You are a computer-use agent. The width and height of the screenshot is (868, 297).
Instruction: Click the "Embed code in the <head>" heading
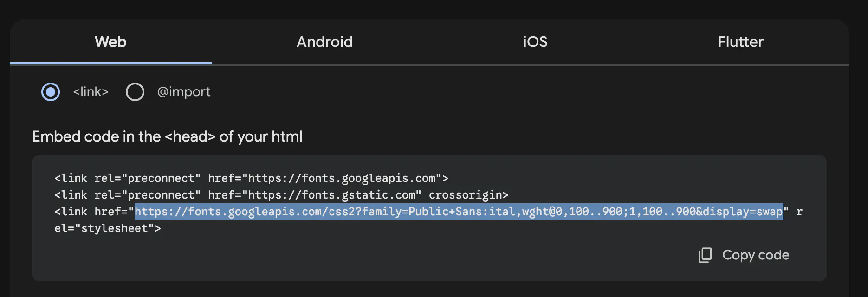point(167,136)
